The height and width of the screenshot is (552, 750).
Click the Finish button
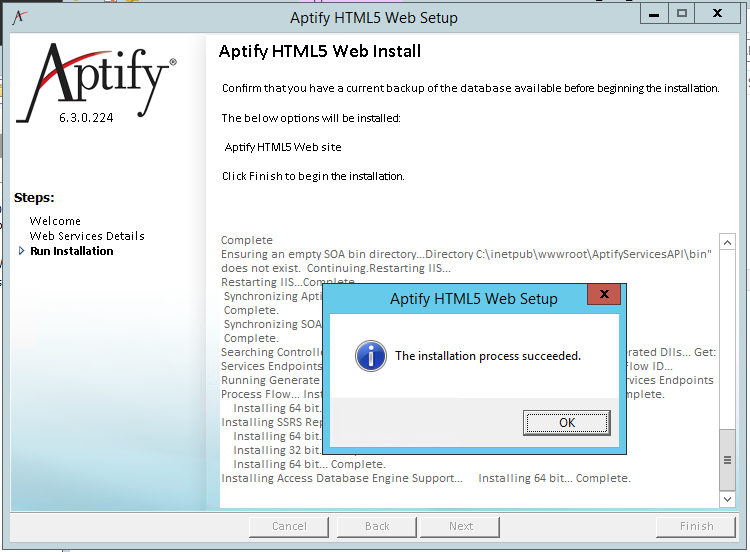click(696, 526)
